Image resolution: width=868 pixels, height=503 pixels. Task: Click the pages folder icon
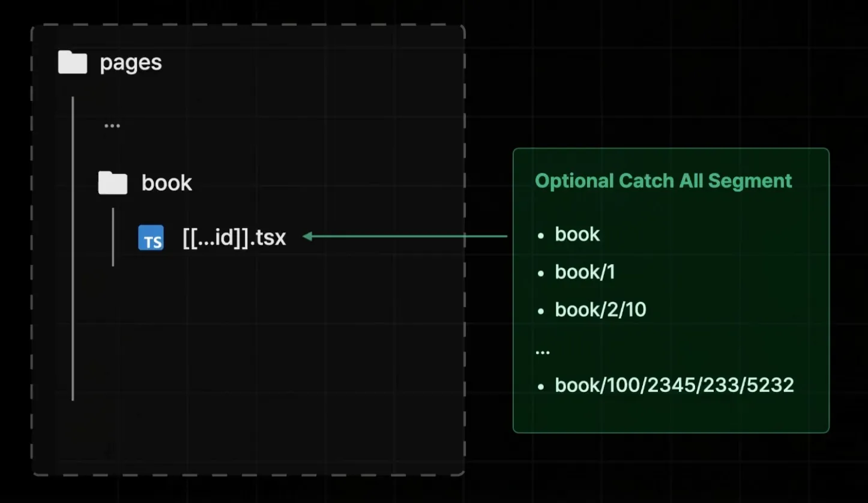click(73, 62)
